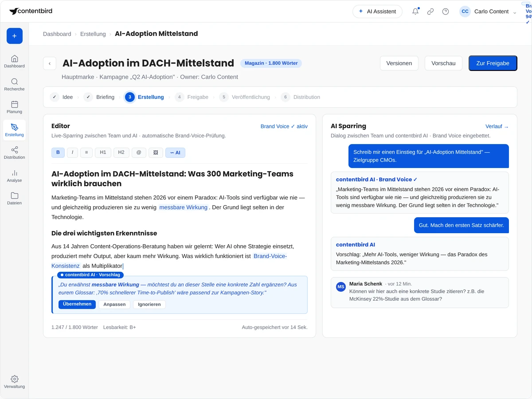Click Brand Voice aktiv status
The image size is (532, 399).
(284, 126)
